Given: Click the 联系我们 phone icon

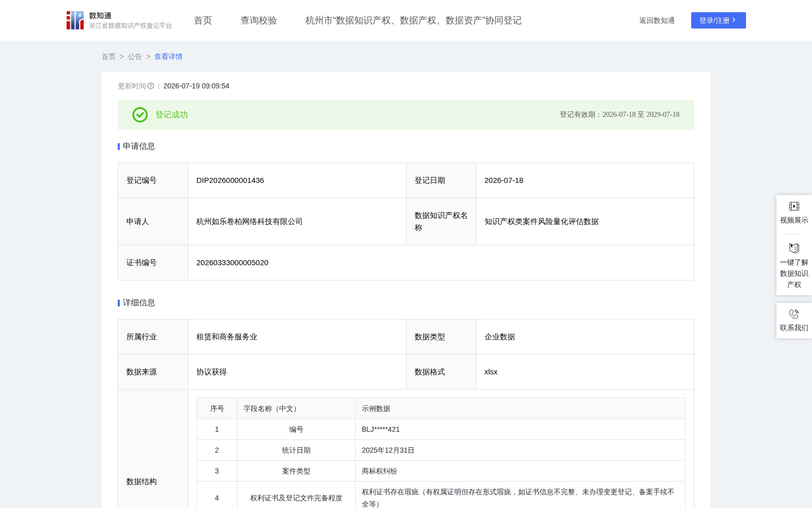Looking at the screenshot, I should click(794, 314).
